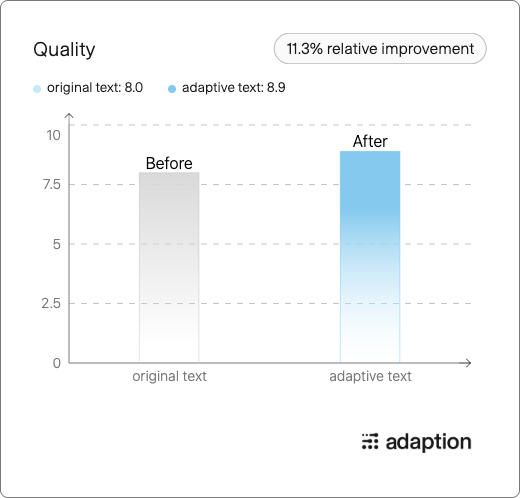
Task: Click the Quality chart title
Action: (64, 50)
